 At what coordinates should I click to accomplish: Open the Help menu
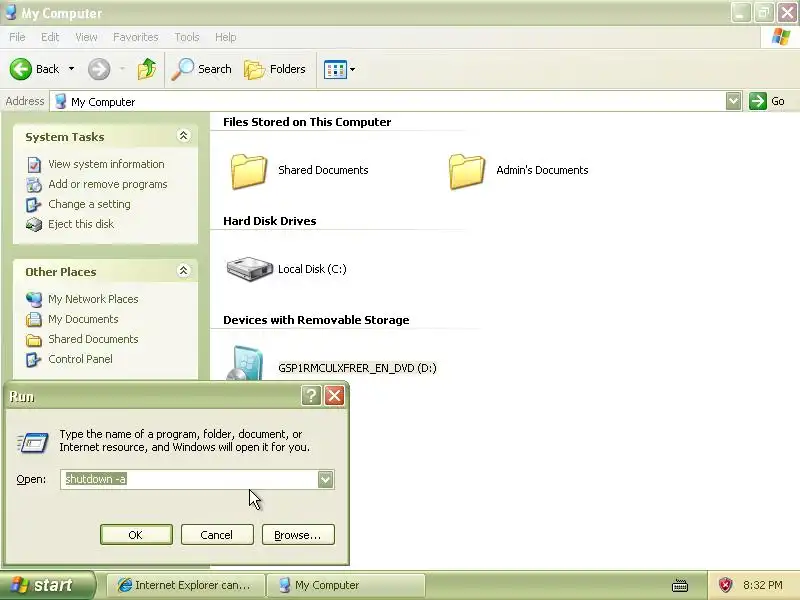pyautogui.click(x=226, y=37)
